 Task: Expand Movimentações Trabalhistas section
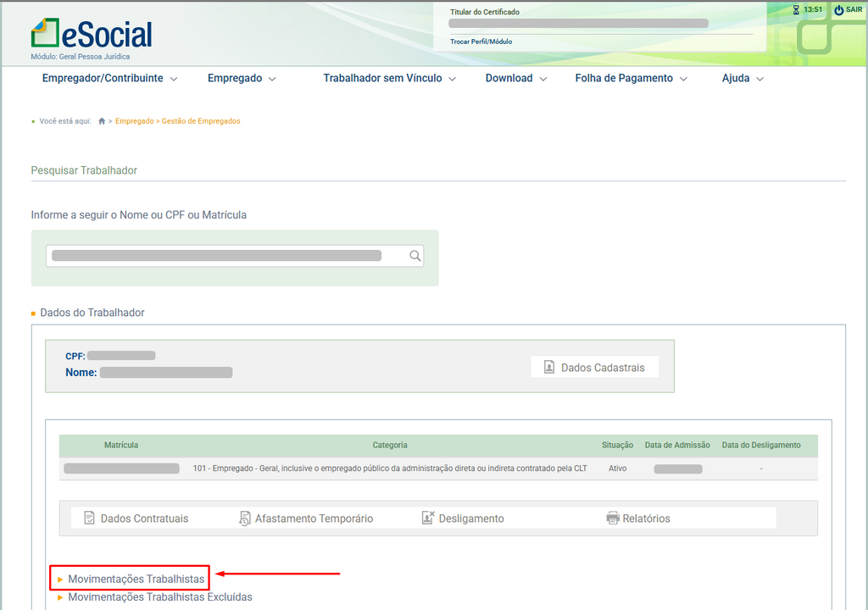pos(136,579)
